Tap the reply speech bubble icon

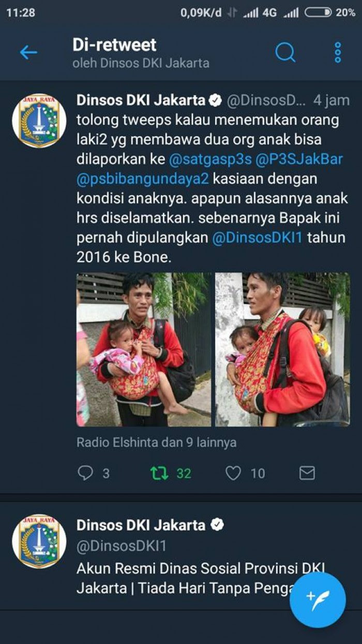click(x=85, y=473)
